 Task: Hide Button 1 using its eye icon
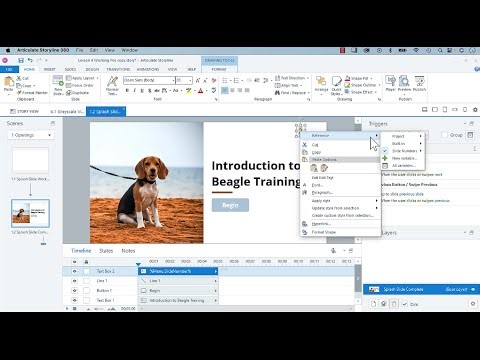[x=74, y=290]
